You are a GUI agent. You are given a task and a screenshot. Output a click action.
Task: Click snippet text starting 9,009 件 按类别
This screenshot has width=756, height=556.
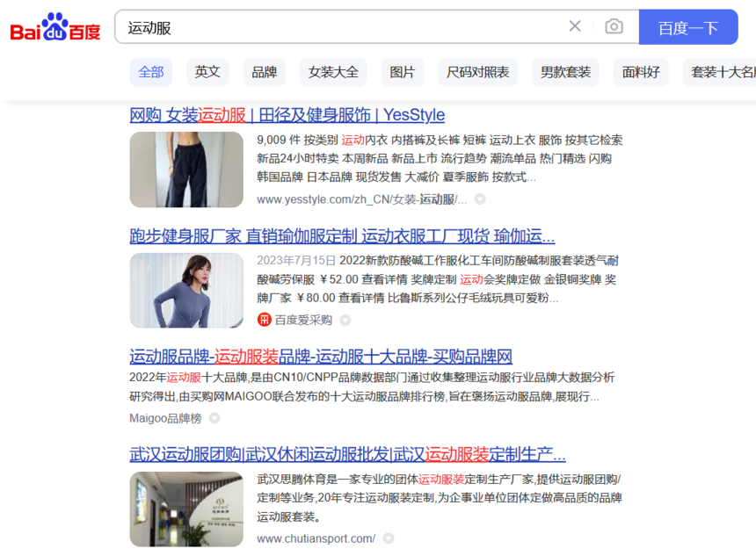tap(440, 158)
